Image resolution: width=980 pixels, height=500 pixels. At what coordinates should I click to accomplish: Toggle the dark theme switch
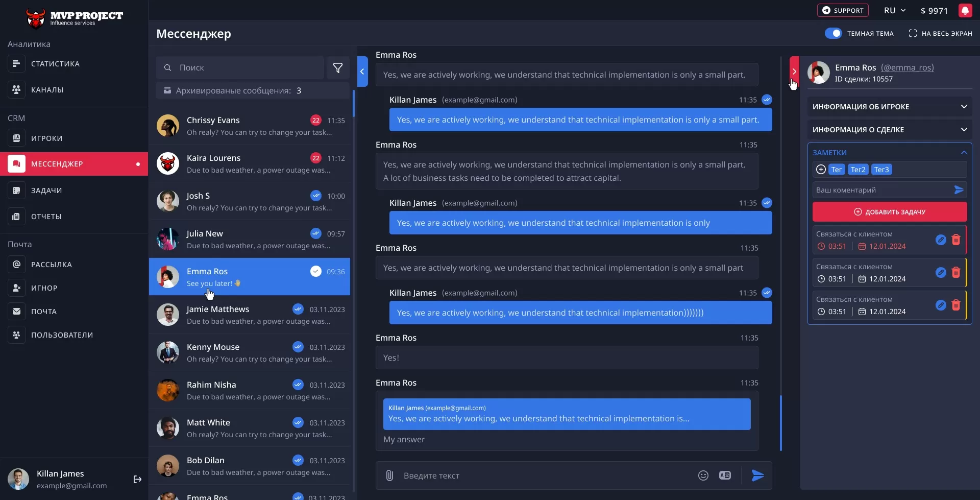click(834, 33)
